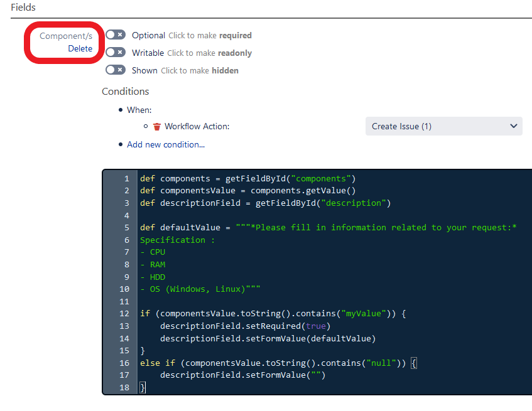This screenshot has width=532, height=411.
Task: Click the When: condition label
Action: click(x=139, y=110)
